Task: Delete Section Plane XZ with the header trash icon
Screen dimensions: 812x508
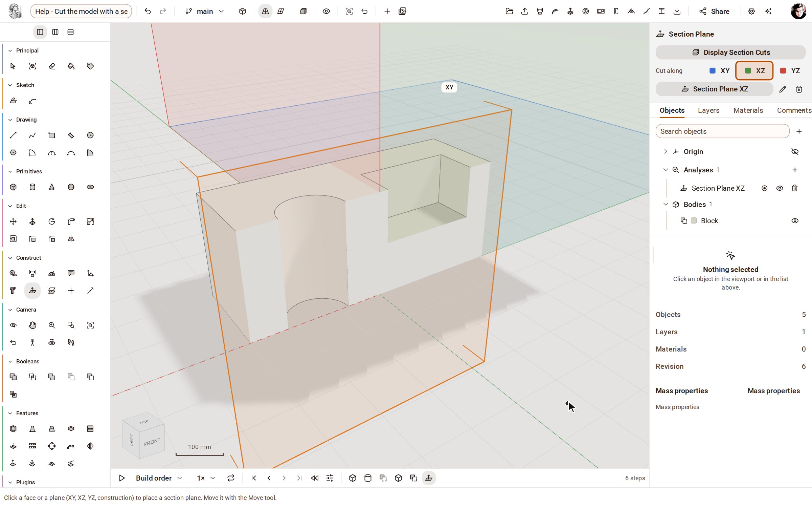Action: [799, 89]
